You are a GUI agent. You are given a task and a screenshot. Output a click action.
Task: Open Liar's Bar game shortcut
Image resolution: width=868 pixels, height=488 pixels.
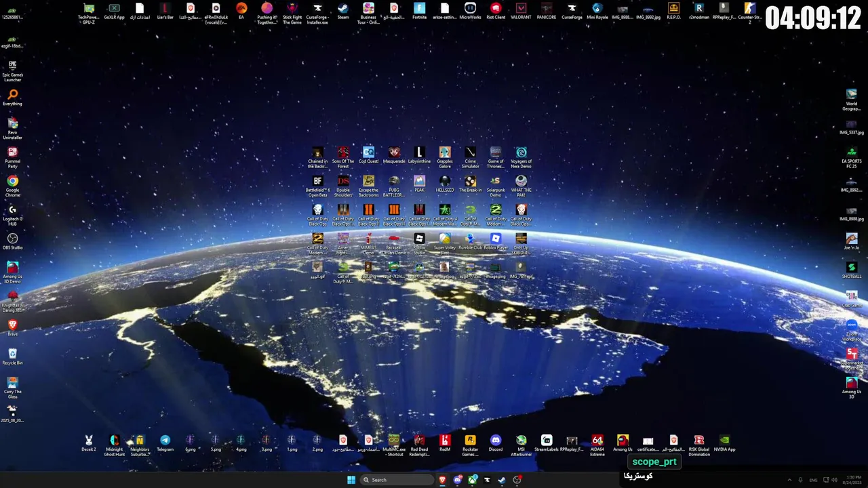(165, 12)
